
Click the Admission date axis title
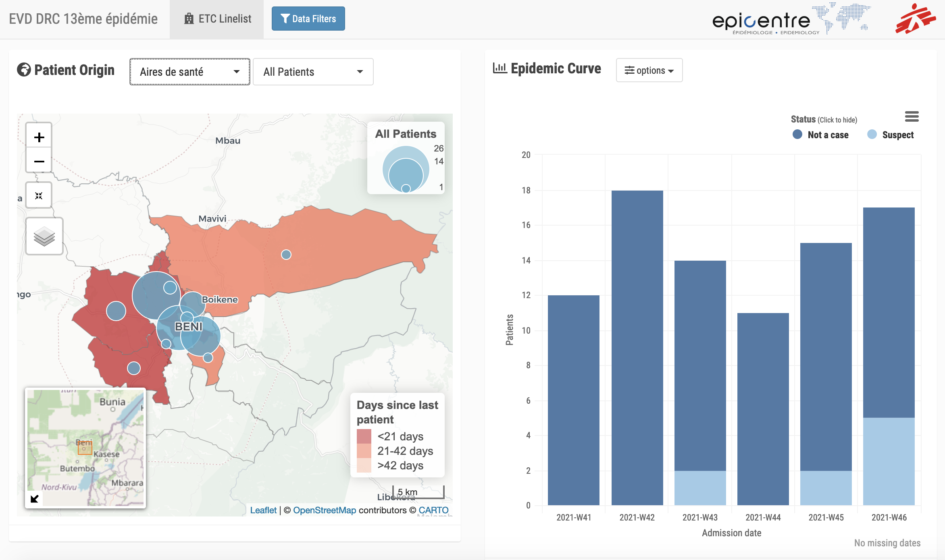(731, 533)
